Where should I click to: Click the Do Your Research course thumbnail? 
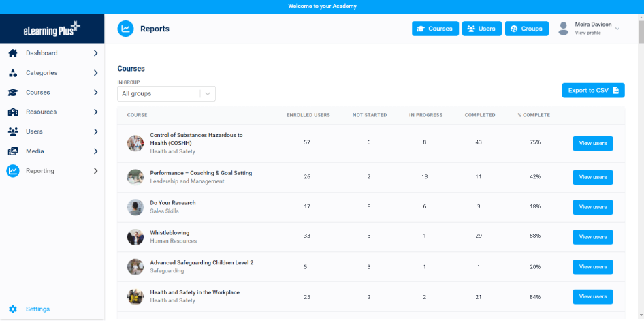pyautogui.click(x=135, y=207)
